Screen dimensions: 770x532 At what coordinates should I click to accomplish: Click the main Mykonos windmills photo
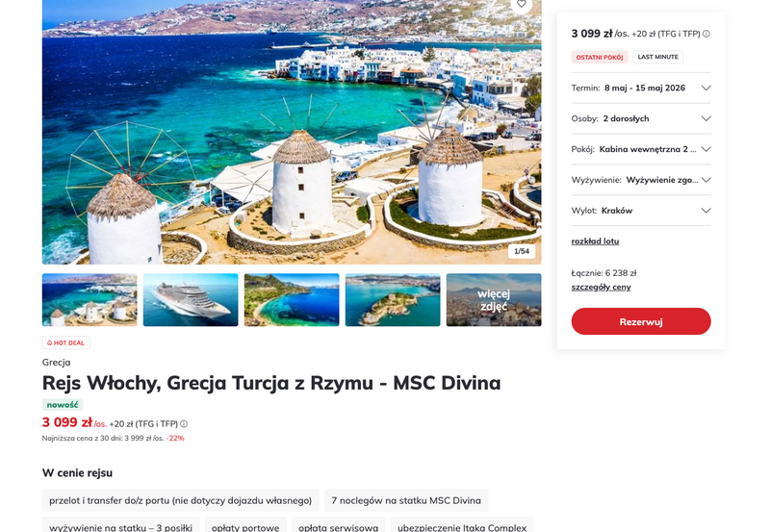[x=292, y=132]
